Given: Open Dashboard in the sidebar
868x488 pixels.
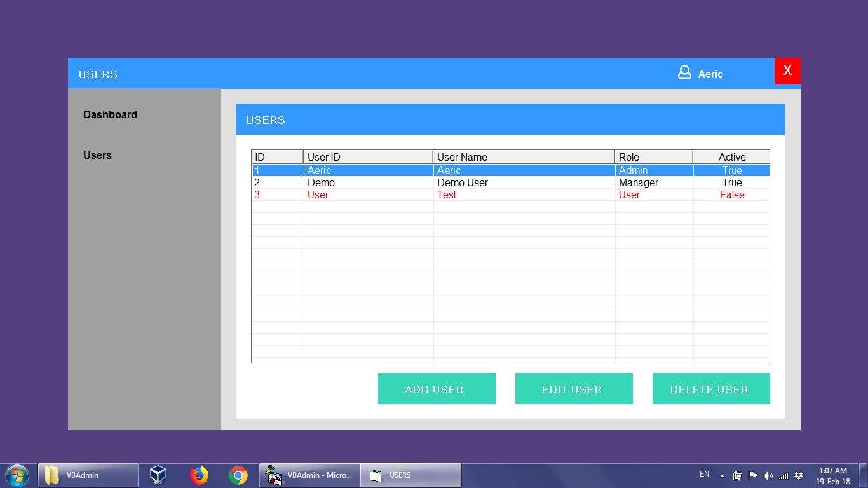Looking at the screenshot, I should pos(110,114).
